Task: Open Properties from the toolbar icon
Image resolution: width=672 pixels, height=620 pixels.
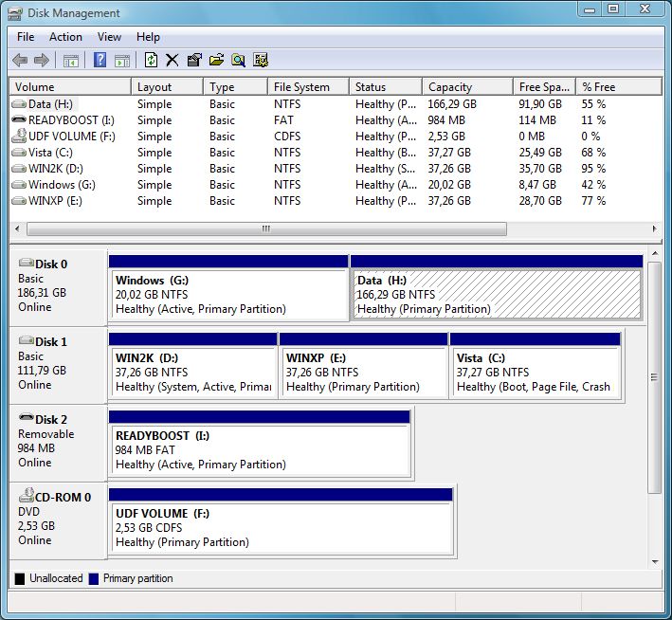Action: (x=194, y=60)
